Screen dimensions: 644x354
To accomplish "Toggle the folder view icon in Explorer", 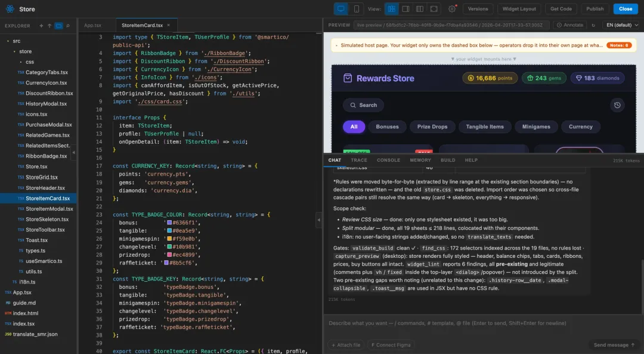I will point(58,26).
